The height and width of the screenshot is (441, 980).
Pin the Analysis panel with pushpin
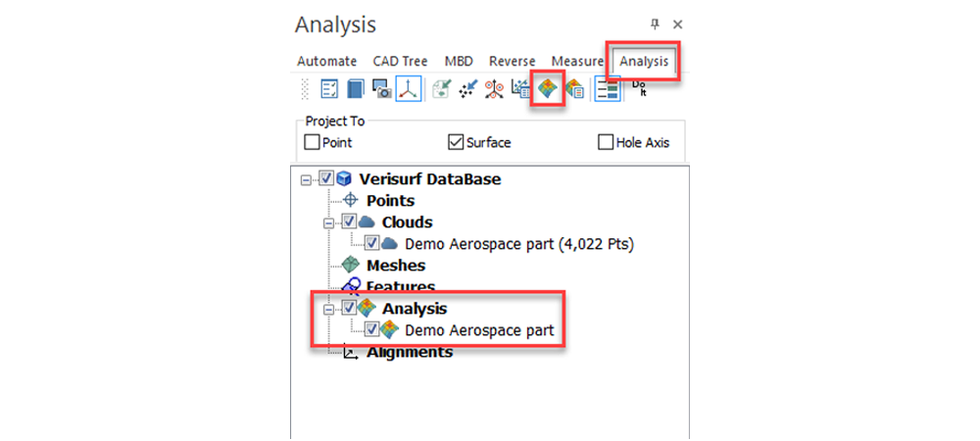655,24
